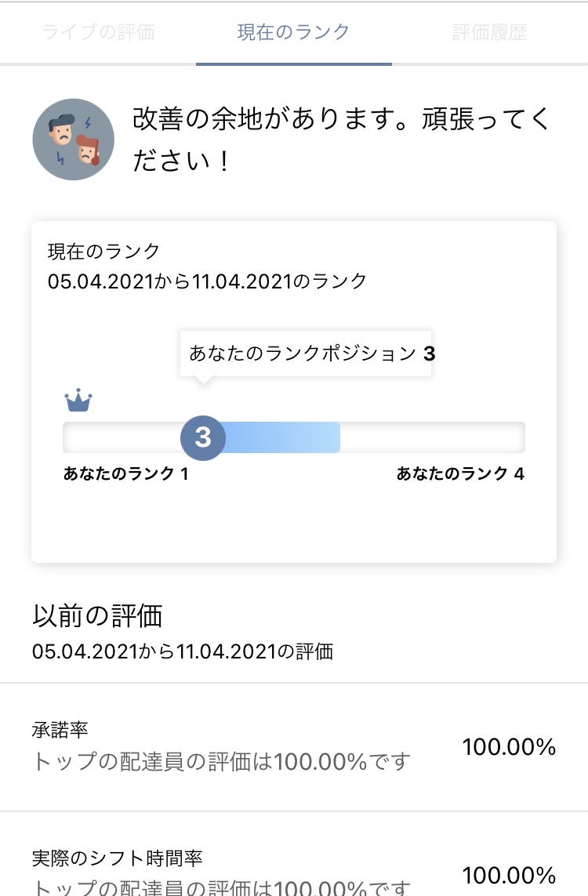Click the circled 3 rank marker

tap(203, 437)
